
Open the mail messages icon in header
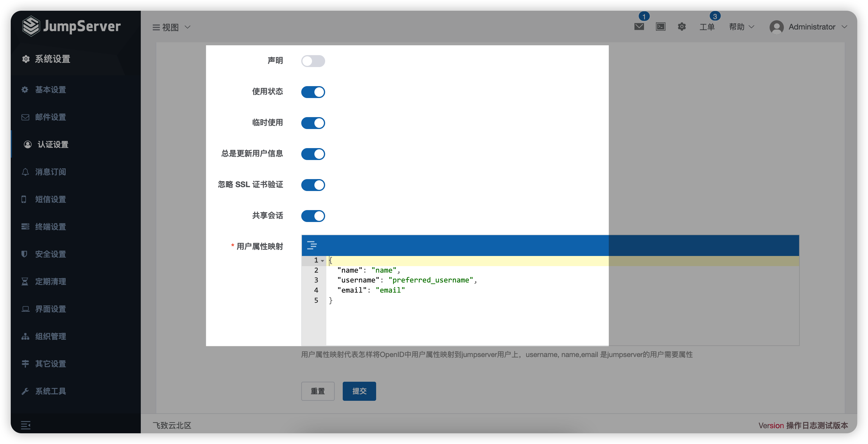[x=639, y=27]
